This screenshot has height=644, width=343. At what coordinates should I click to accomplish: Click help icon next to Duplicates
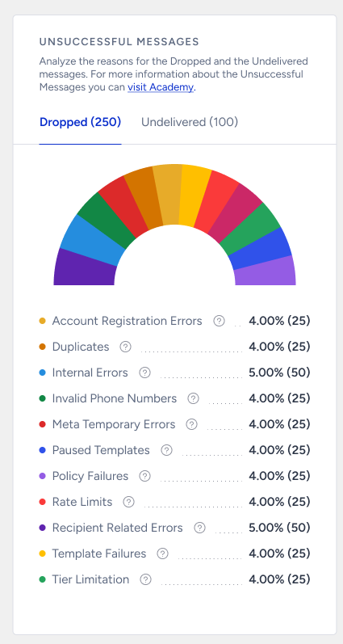click(x=125, y=347)
